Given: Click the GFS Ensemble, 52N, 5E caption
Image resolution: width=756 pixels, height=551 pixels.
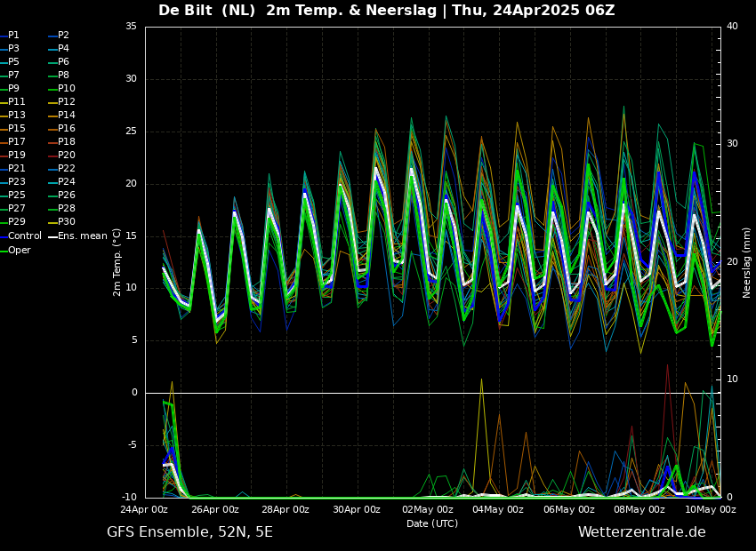Looking at the screenshot, I should tap(189, 531).
